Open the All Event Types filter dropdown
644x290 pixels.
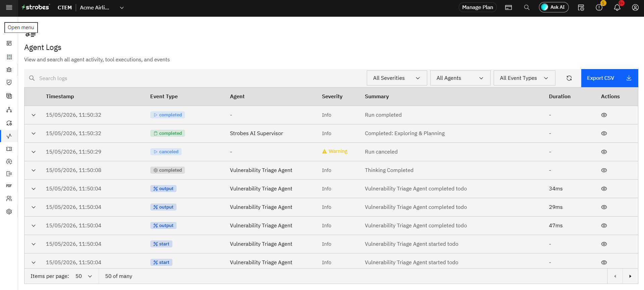coord(524,78)
